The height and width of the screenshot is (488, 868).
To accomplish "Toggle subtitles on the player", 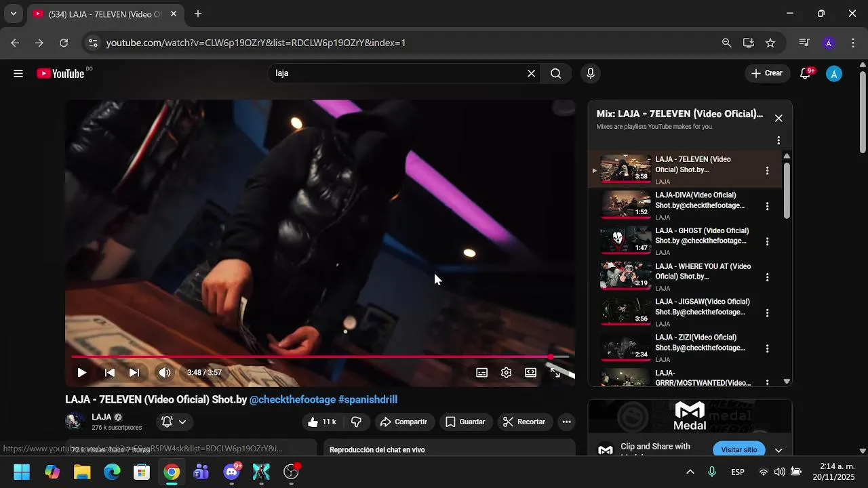I will pos(481,372).
